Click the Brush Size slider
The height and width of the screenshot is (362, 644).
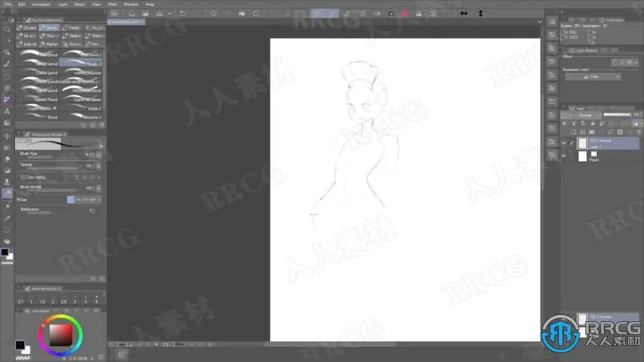pyautogui.click(x=51, y=157)
